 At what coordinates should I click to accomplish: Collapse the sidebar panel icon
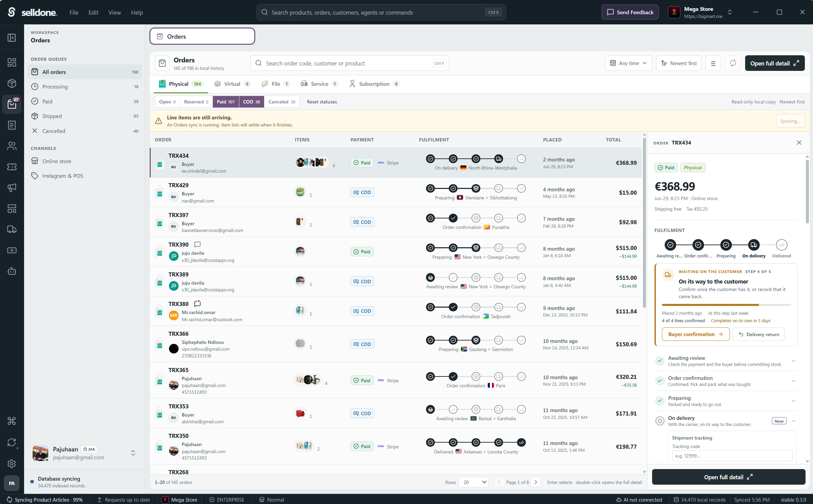12,38
